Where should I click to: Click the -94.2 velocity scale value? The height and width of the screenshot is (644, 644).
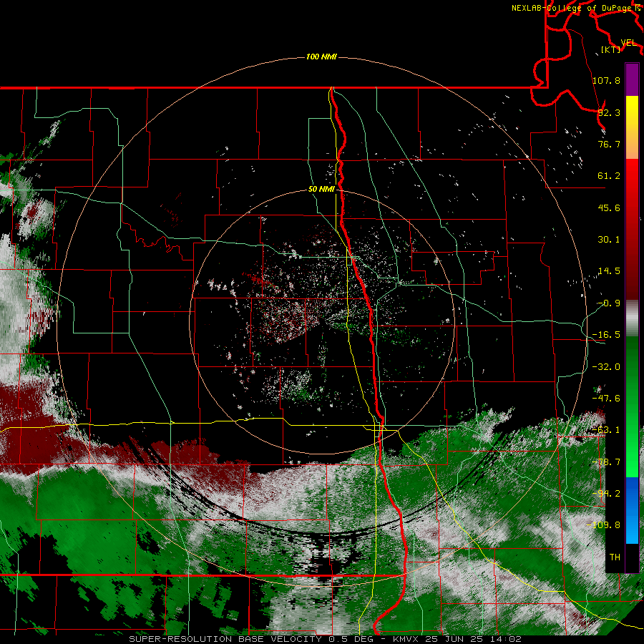[x=606, y=494]
